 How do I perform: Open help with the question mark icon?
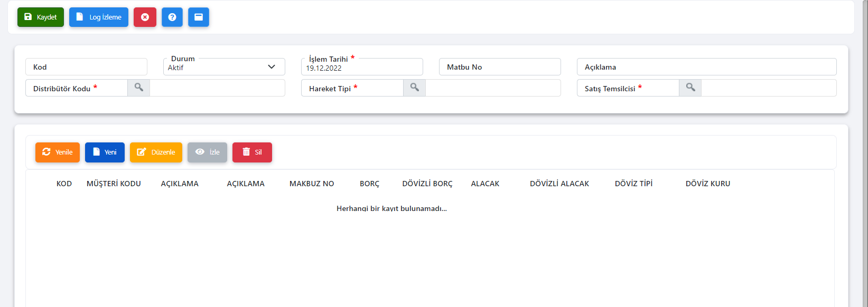coord(172,17)
